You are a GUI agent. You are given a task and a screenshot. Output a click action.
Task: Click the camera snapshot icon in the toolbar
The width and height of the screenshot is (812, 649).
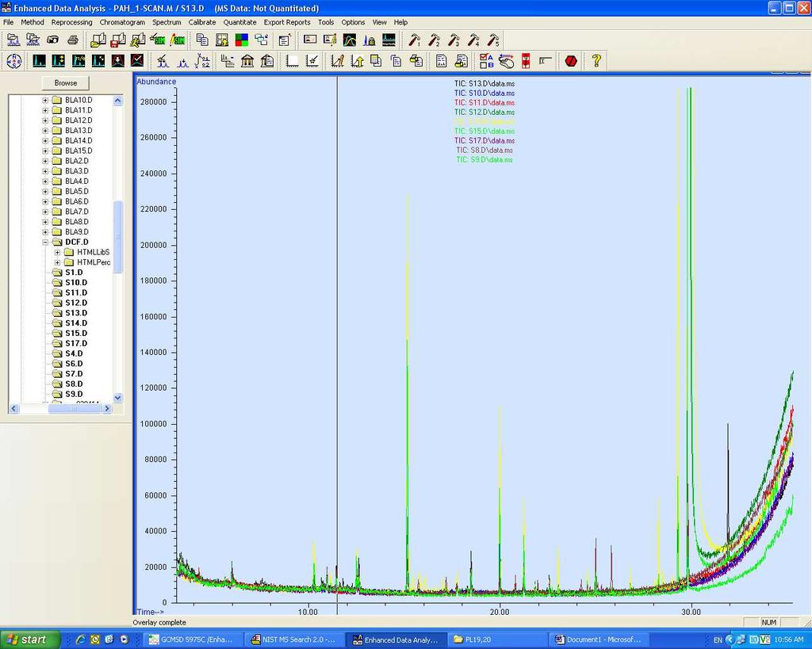pos(53,40)
